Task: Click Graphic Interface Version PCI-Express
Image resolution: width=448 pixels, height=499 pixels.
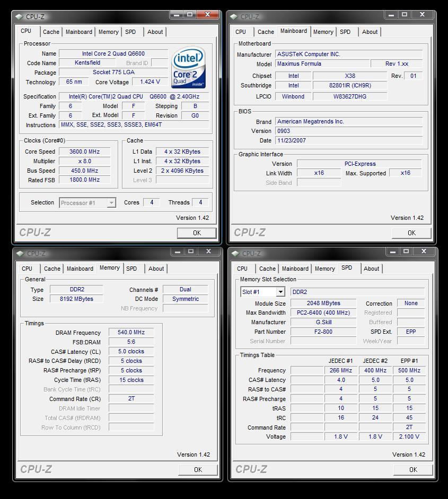Action: pos(359,164)
